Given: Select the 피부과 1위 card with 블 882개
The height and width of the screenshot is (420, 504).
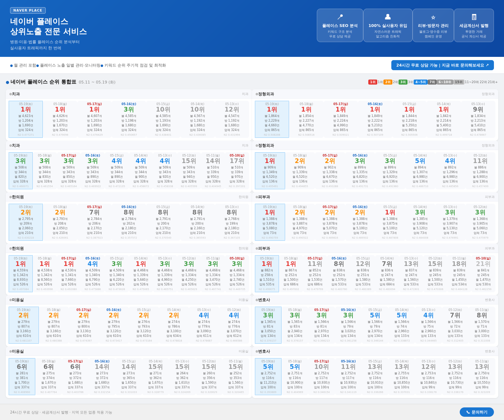Looking at the screenshot, I should coord(267,274).
